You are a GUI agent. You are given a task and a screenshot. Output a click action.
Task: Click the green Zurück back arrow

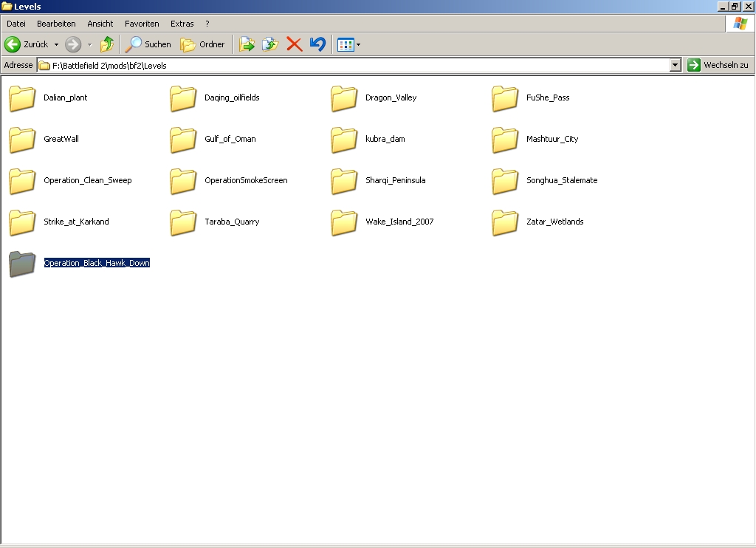coord(13,44)
